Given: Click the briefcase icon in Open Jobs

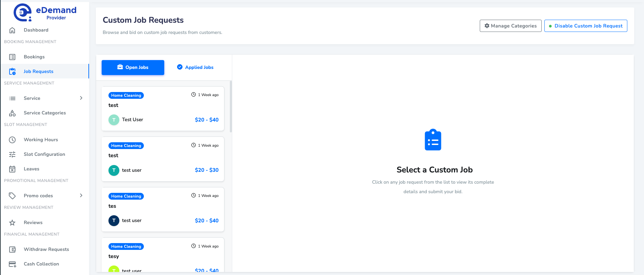Looking at the screenshot, I should pos(120,67).
